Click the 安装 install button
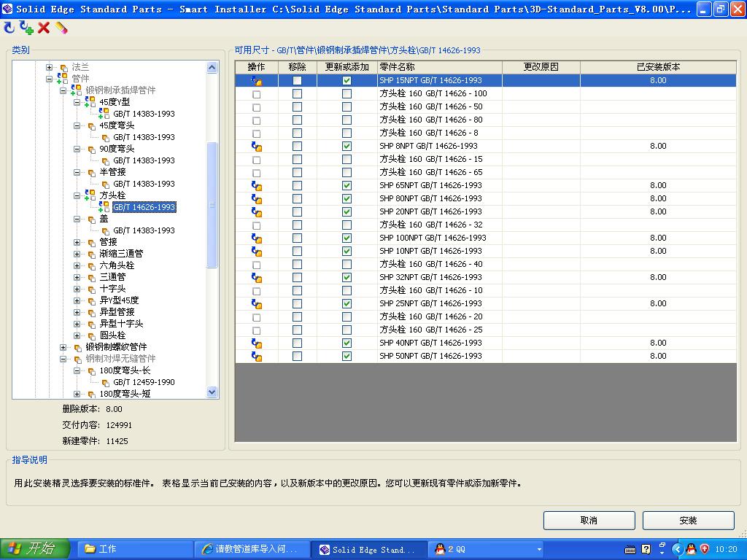Screen dimensions: 747x560 click(688, 521)
